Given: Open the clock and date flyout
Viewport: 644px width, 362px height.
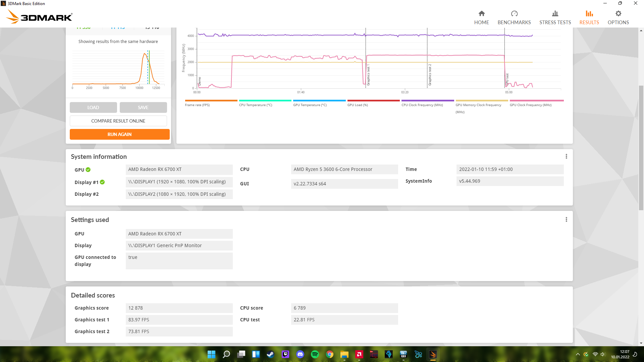Looking at the screenshot, I should (x=620, y=354).
